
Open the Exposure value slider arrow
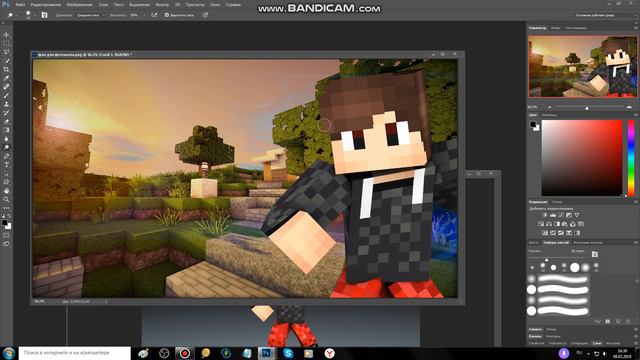click(144, 15)
